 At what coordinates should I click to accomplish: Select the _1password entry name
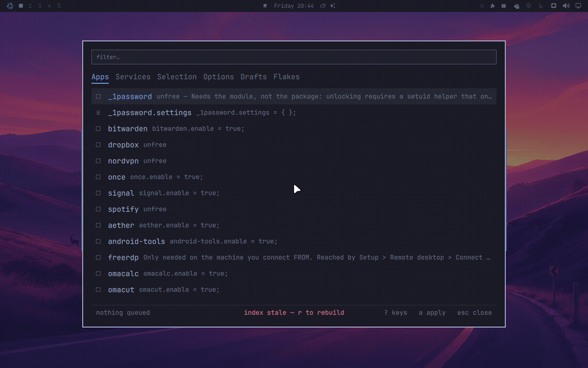[x=130, y=96]
